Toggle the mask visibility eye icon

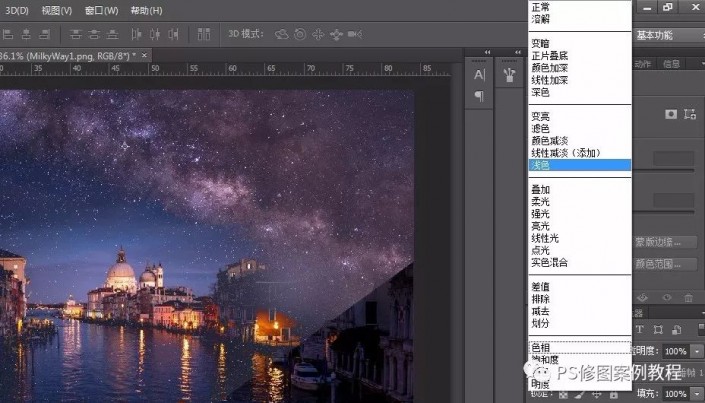[667, 298]
